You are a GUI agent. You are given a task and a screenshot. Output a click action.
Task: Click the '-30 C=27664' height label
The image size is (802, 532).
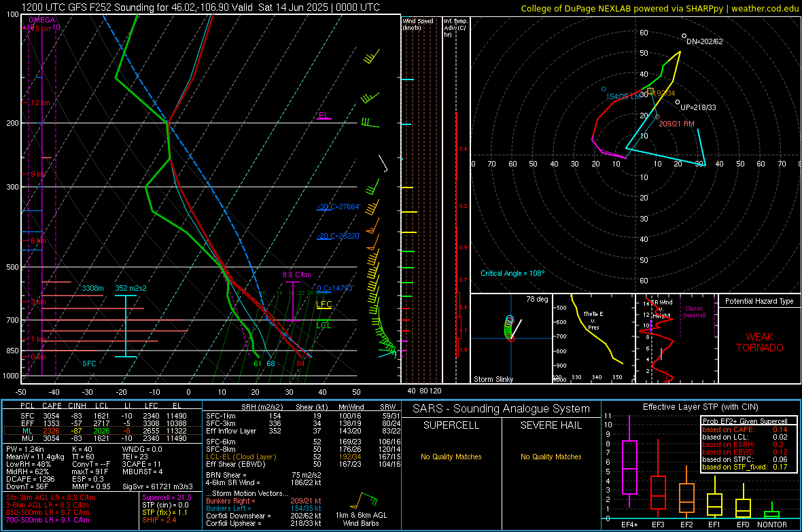pos(338,207)
